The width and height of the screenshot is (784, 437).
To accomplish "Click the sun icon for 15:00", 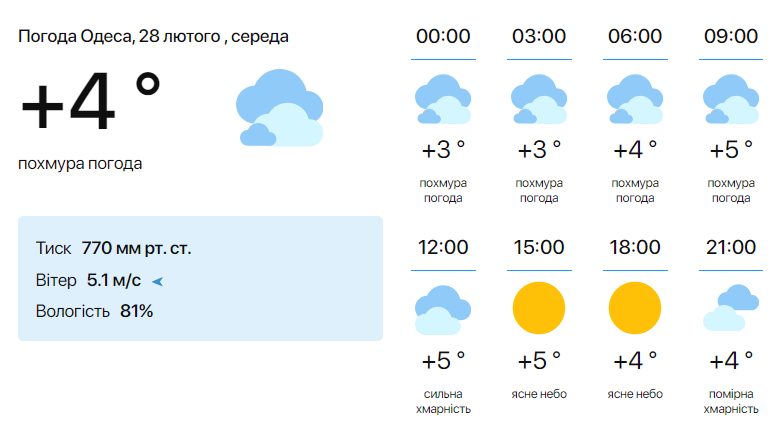I will pyautogui.click(x=538, y=308).
